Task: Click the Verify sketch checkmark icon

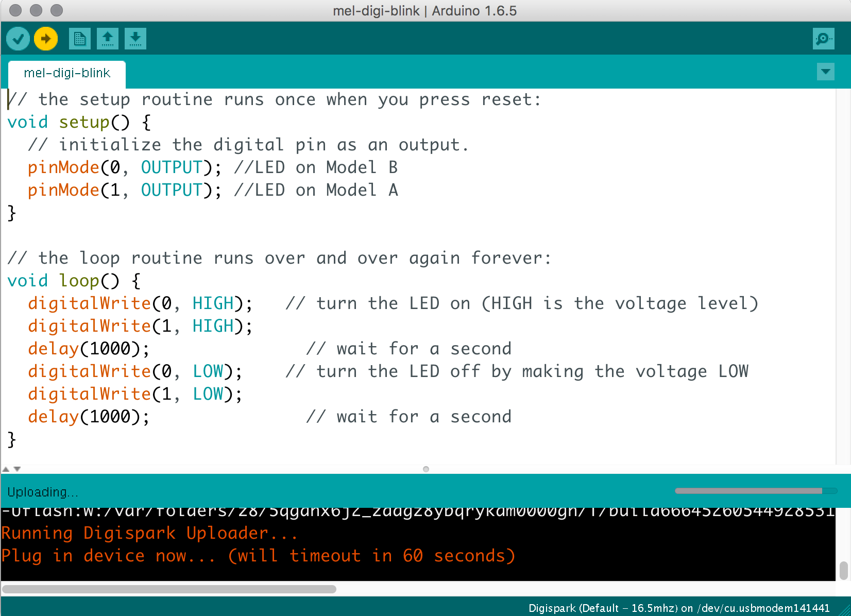Action: pyautogui.click(x=18, y=38)
